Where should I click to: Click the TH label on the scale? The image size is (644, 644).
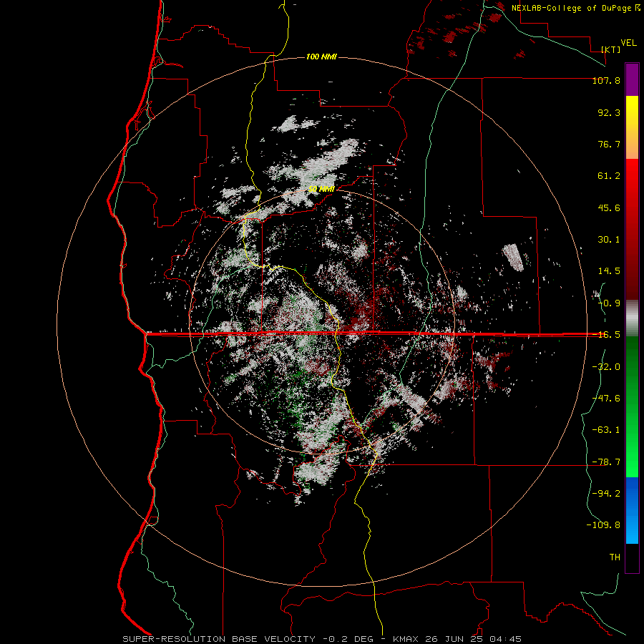tap(615, 557)
